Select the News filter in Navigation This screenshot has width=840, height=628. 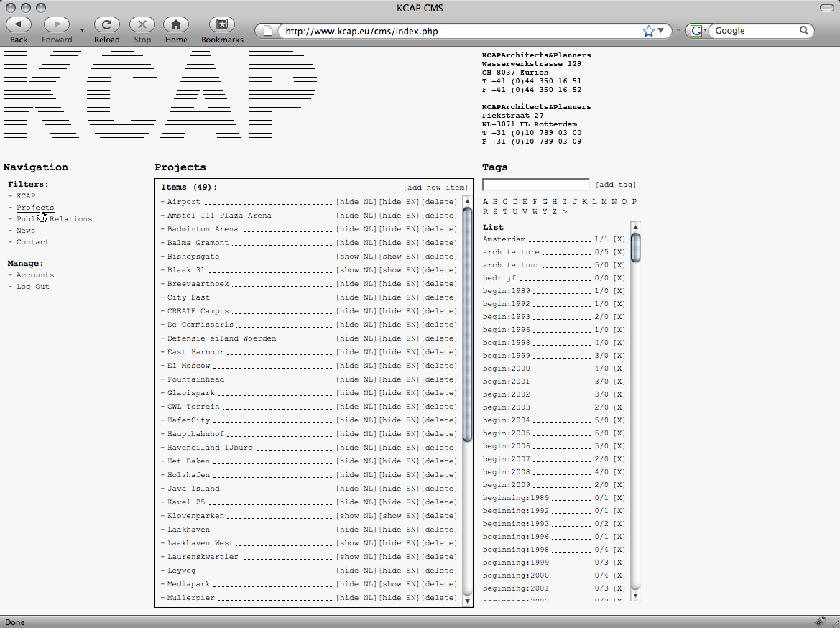click(26, 231)
